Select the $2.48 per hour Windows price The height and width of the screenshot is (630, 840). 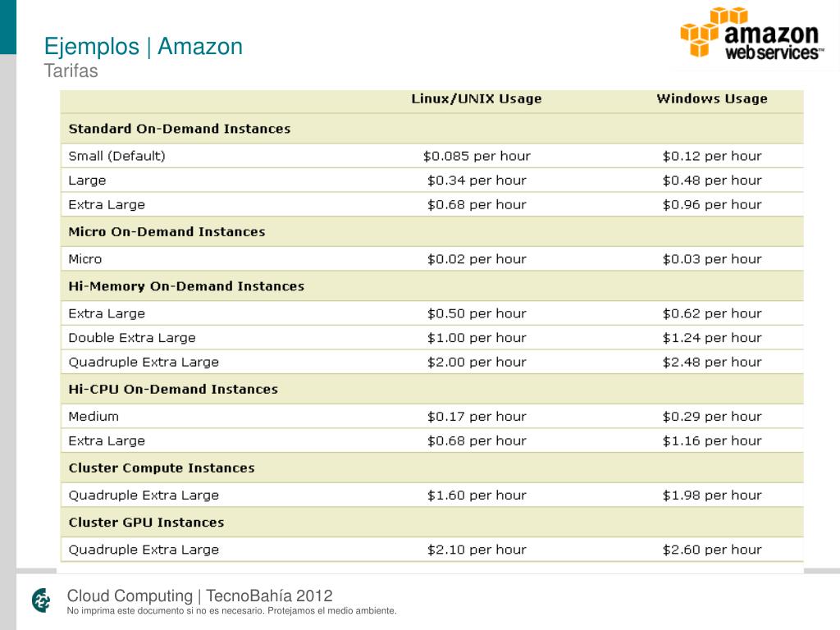pyautogui.click(x=712, y=362)
